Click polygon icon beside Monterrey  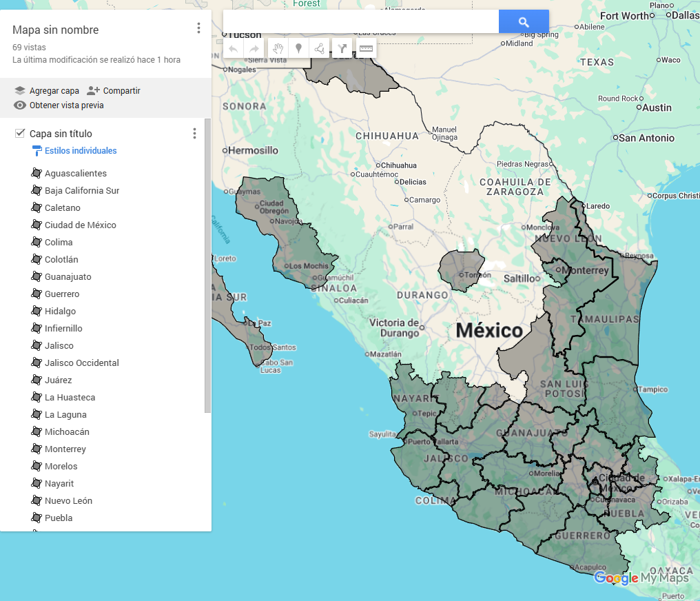click(37, 449)
